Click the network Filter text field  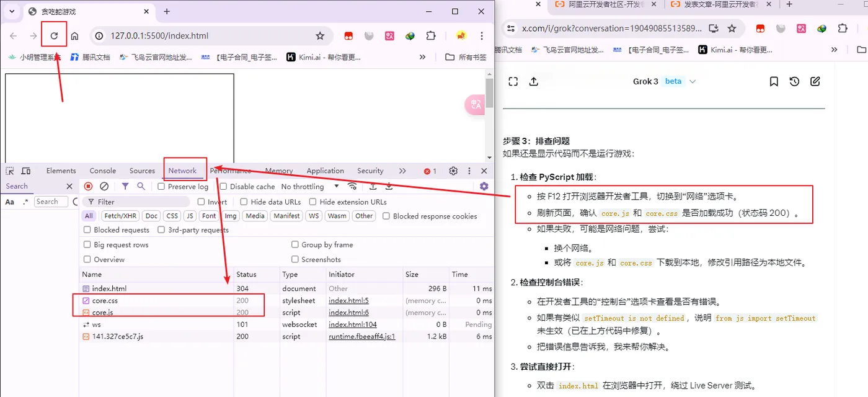[136, 202]
